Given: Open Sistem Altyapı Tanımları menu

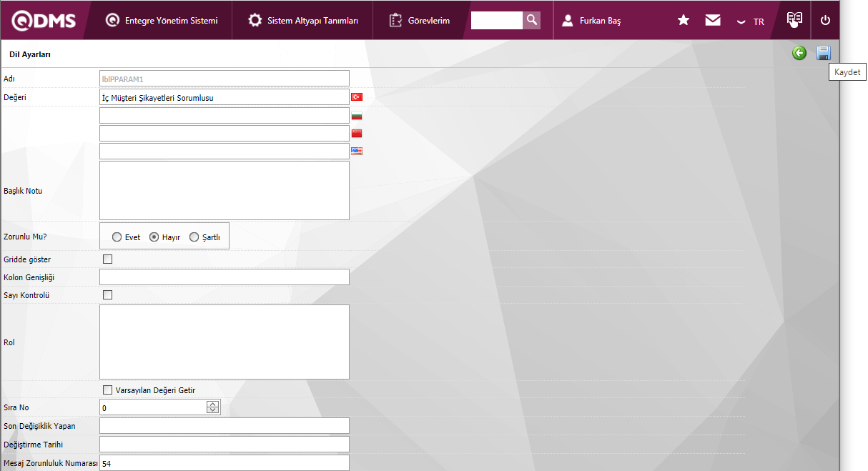Looking at the screenshot, I should [x=303, y=21].
